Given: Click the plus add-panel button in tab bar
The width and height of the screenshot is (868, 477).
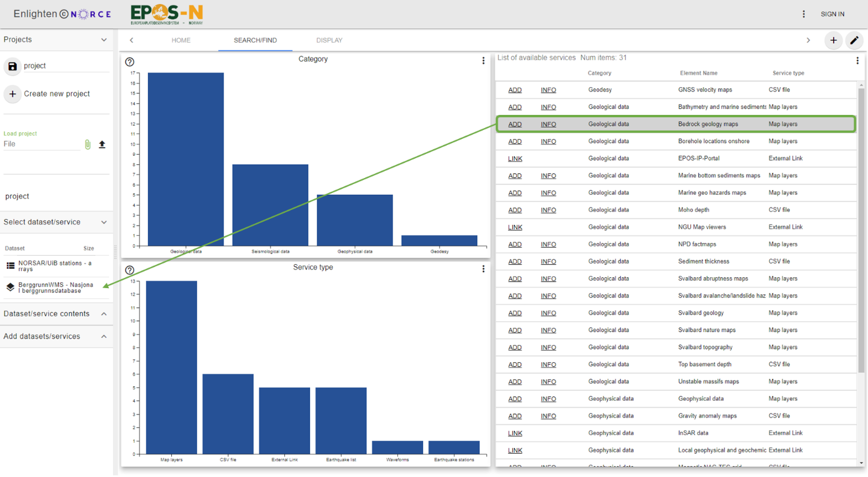Looking at the screenshot, I should (x=833, y=40).
